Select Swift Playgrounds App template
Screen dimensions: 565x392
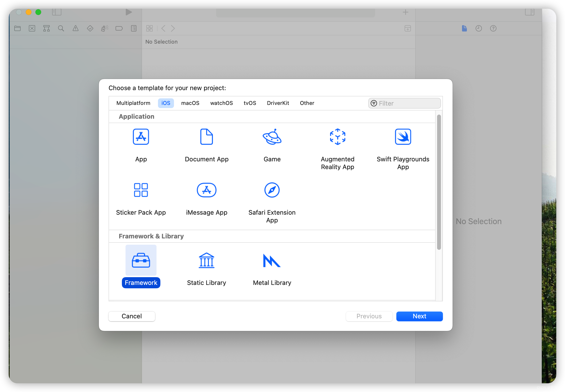pyautogui.click(x=403, y=137)
